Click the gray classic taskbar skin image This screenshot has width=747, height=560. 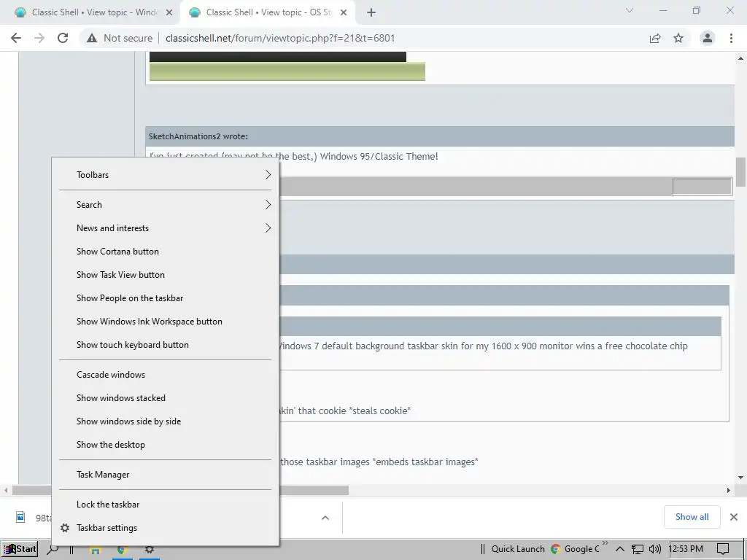click(506, 186)
